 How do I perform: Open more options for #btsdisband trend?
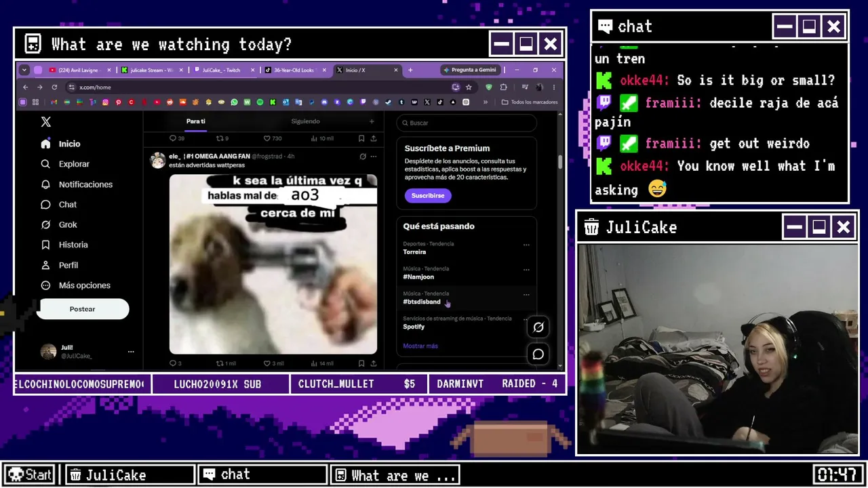coord(526,295)
